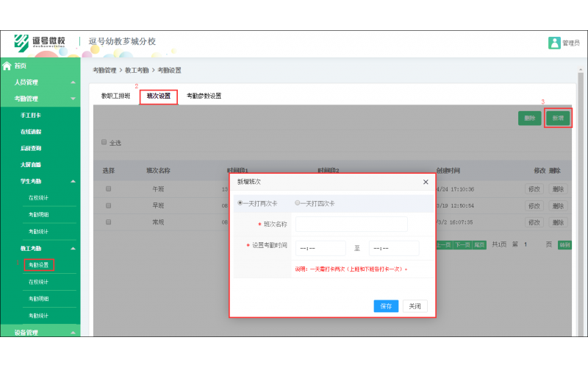Click the 常规 name cell
The image size is (588, 368).
click(158, 222)
